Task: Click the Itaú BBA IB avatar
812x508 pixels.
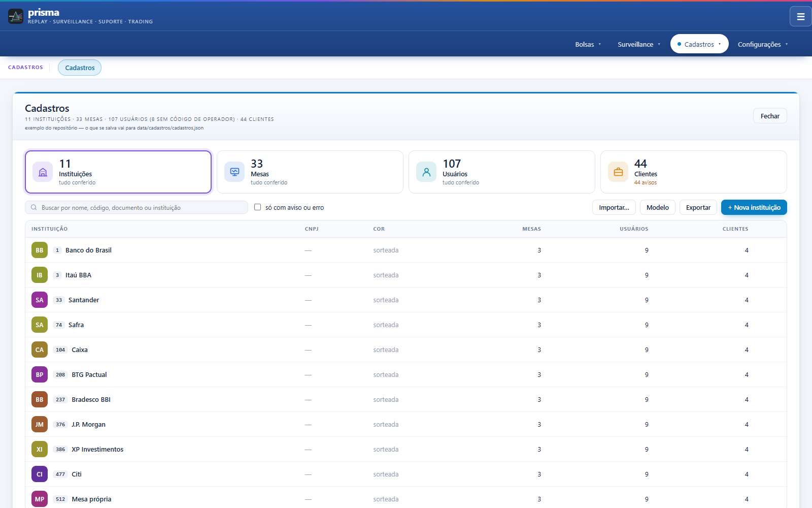Action: 40,275
